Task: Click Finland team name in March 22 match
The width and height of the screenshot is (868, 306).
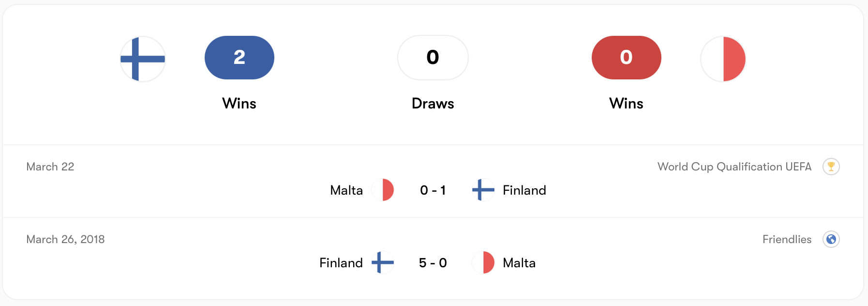Action: (x=524, y=190)
